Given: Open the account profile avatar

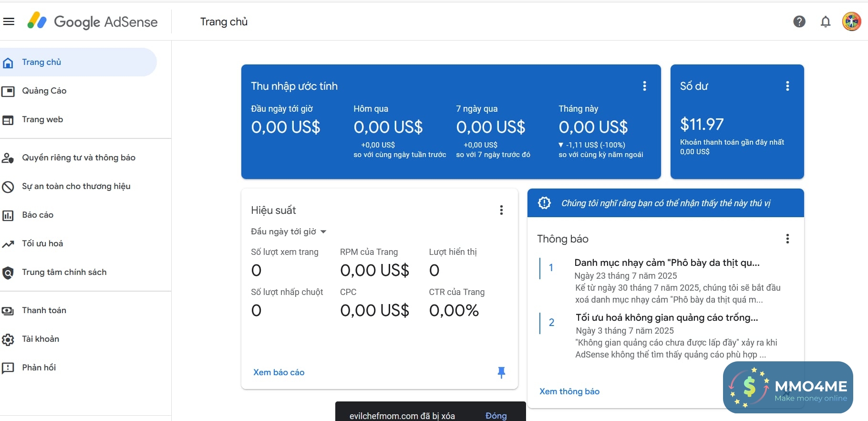Looking at the screenshot, I should pos(851,21).
